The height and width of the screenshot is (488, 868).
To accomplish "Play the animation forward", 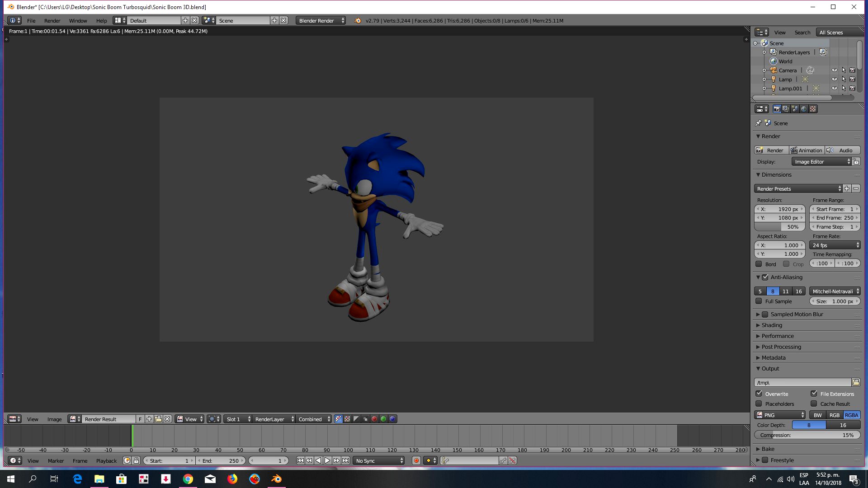I will pos(327,460).
